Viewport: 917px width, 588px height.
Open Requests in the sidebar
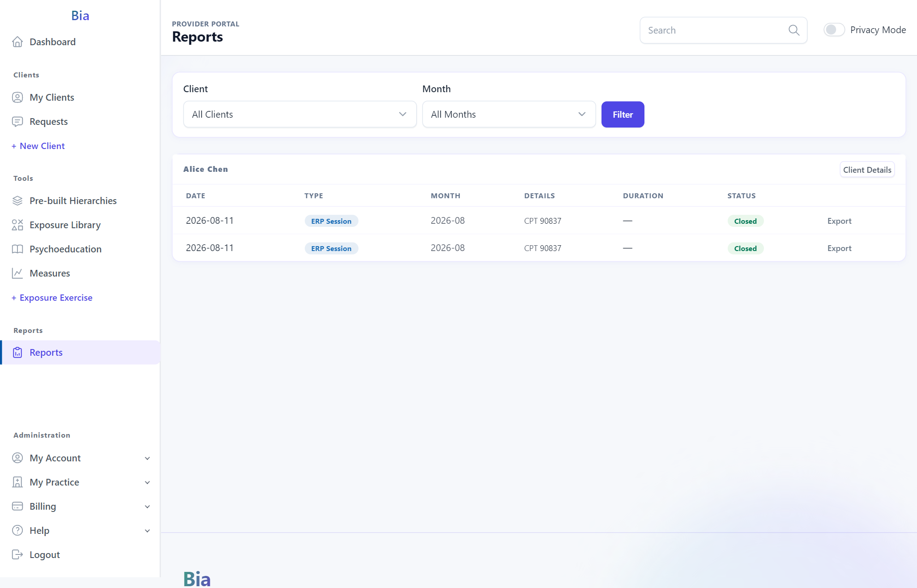80,121
